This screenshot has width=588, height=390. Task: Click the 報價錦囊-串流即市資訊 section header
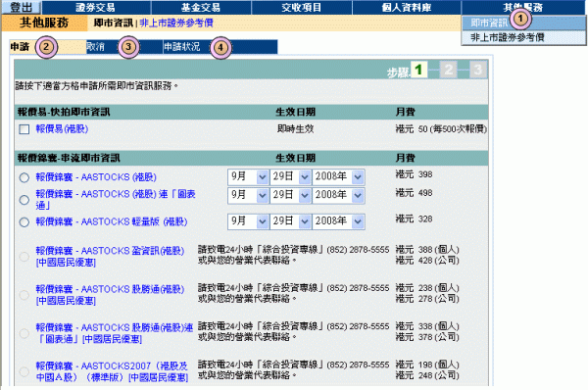69,158
